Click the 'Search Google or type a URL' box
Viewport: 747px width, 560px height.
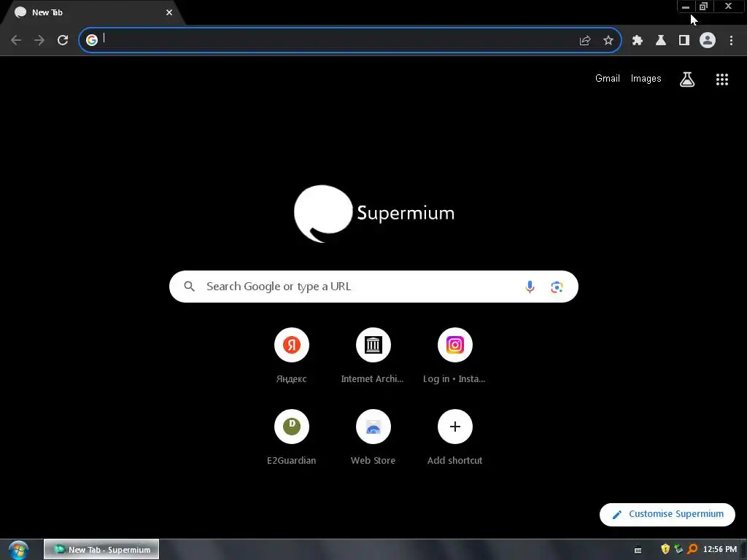(373, 287)
